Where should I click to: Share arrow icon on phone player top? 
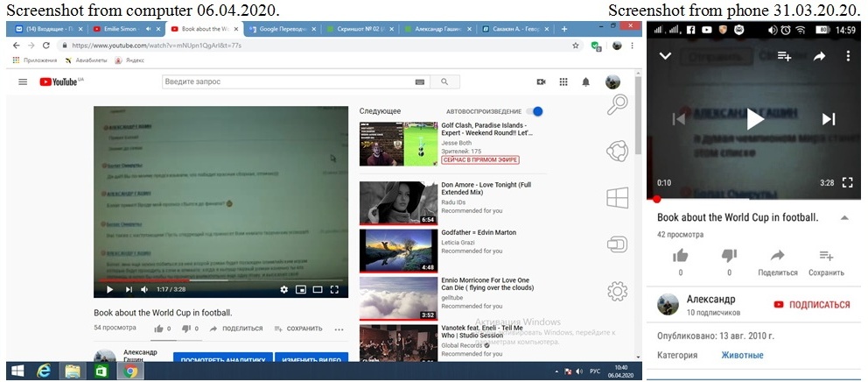point(819,55)
